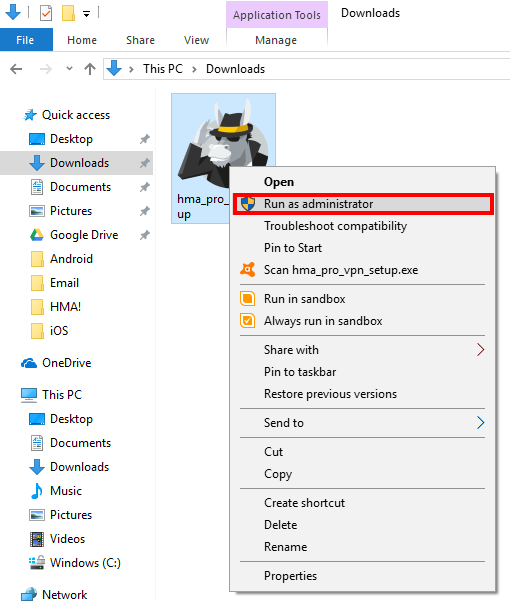The width and height of the screenshot is (510, 601).
Task: Open the Customize Quick Access Toolbar dropdown
Action: 87,15
